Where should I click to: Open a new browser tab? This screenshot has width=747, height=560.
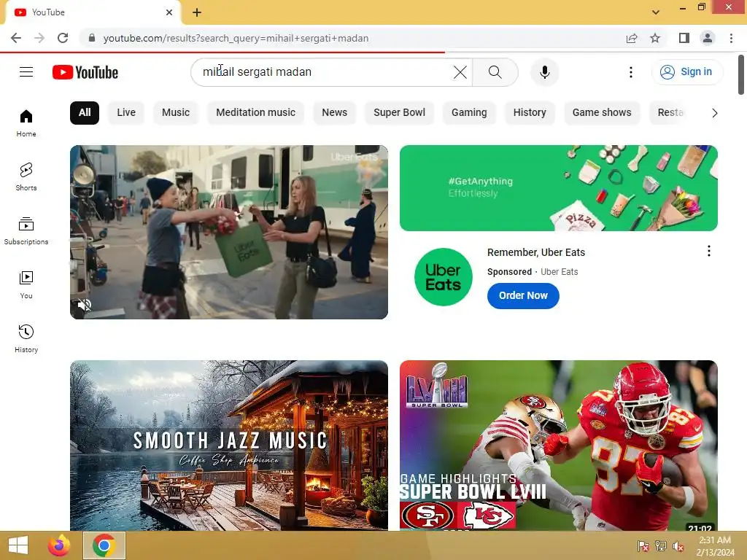click(197, 13)
